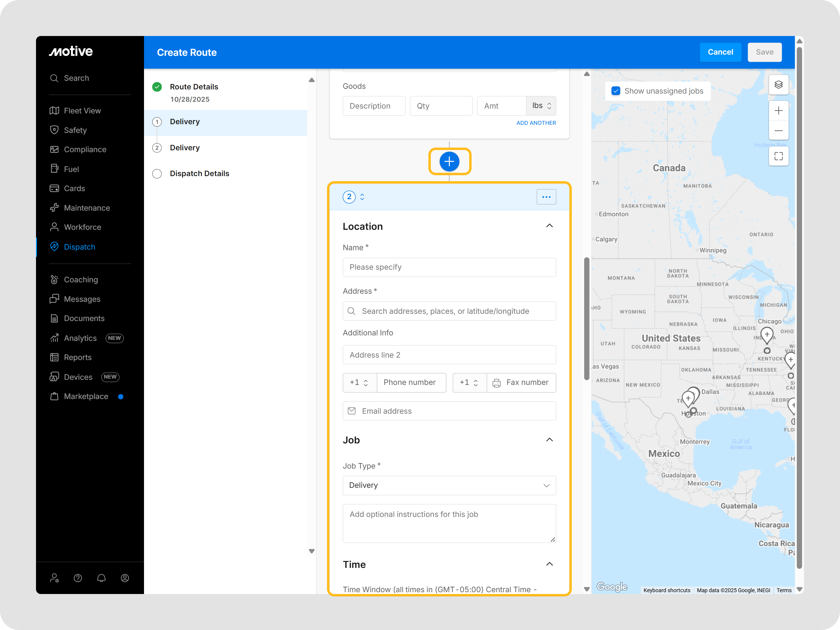Open the user profile icon
This screenshot has height=630, width=840.
[124, 577]
